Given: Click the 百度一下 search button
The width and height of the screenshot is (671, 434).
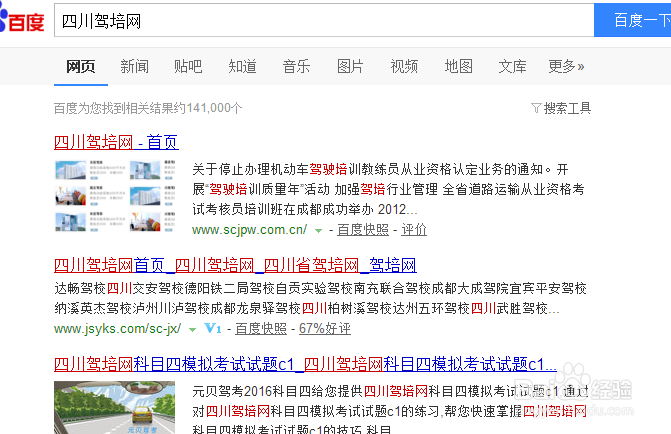Looking at the screenshot, I should (x=632, y=20).
